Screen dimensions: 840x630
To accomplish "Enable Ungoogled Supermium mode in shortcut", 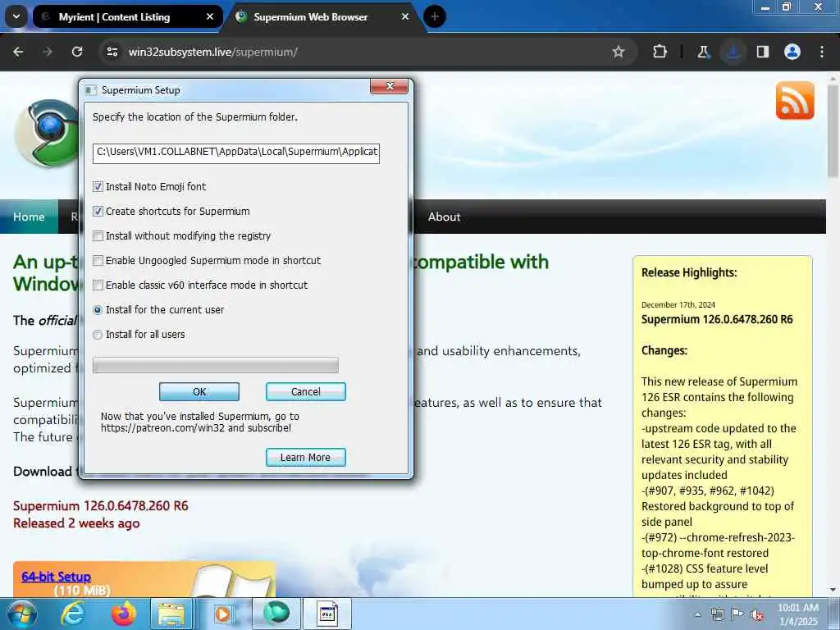I will pyautogui.click(x=98, y=260).
